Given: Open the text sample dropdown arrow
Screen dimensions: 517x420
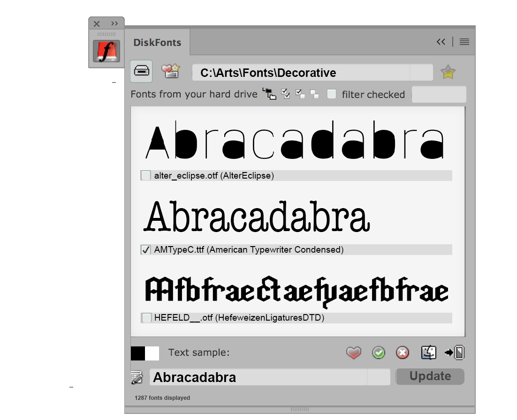Looking at the screenshot, I should 378,377.
